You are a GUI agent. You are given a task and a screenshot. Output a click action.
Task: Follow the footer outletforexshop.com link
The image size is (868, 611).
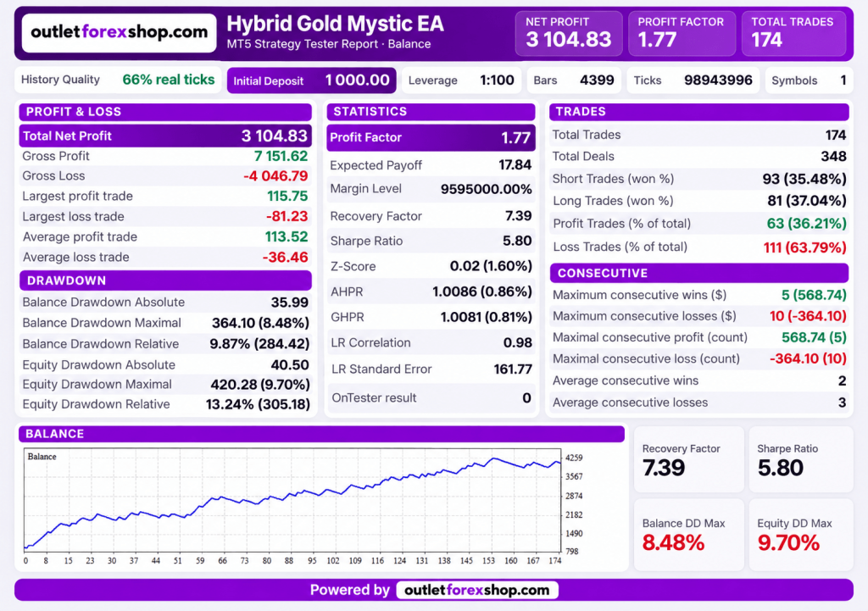[x=476, y=591]
